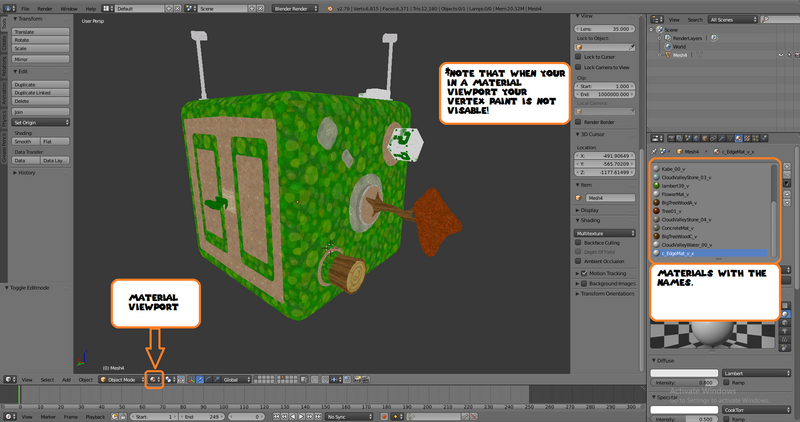The width and height of the screenshot is (800, 422).
Task: Toggle Background Images checkbox
Action: coord(584,284)
